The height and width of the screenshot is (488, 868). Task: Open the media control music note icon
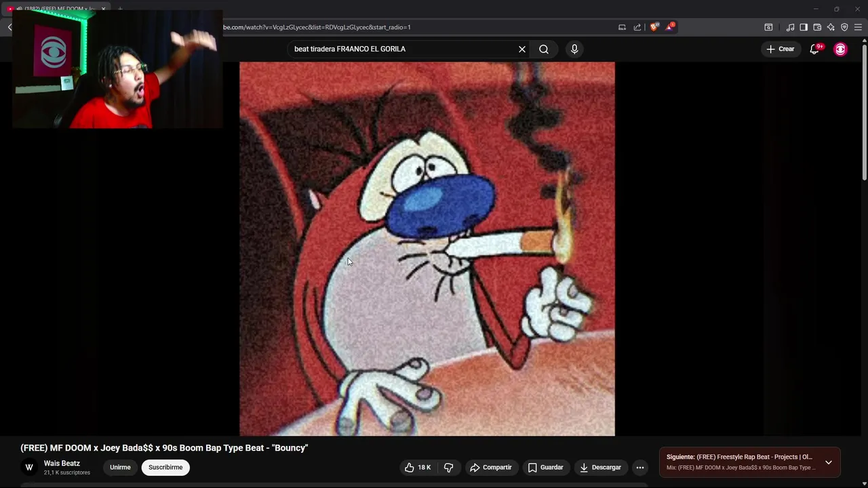(790, 27)
